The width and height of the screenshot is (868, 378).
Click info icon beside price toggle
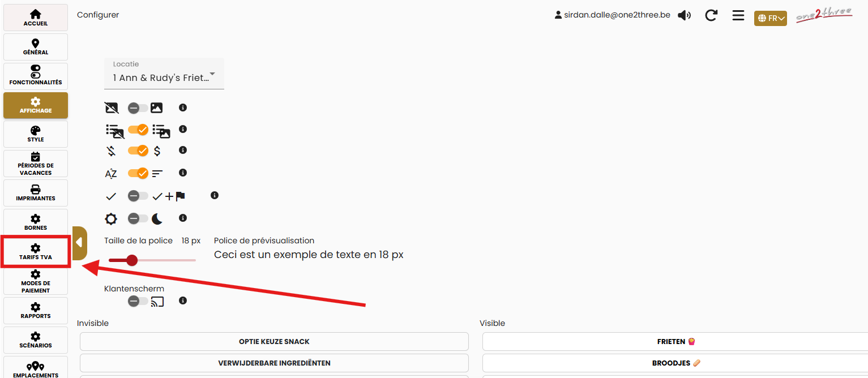tap(183, 151)
